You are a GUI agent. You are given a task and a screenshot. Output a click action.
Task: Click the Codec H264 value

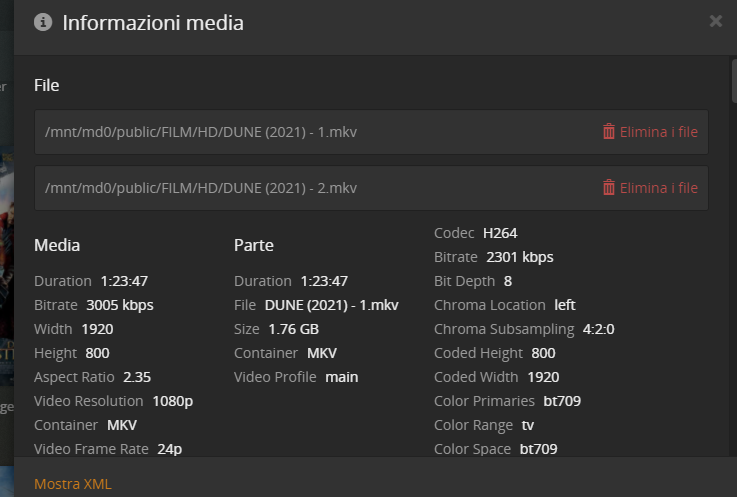point(500,233)
